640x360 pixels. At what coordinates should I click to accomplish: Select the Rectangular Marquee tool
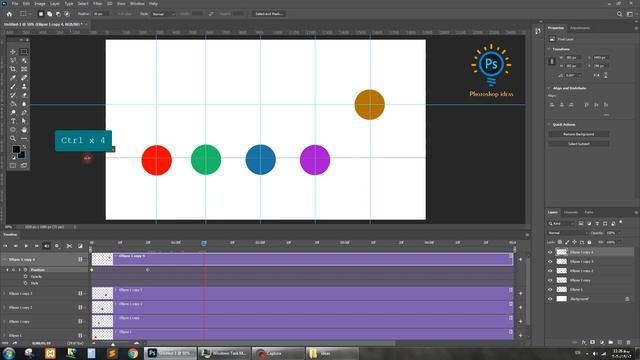pos(24,52)
